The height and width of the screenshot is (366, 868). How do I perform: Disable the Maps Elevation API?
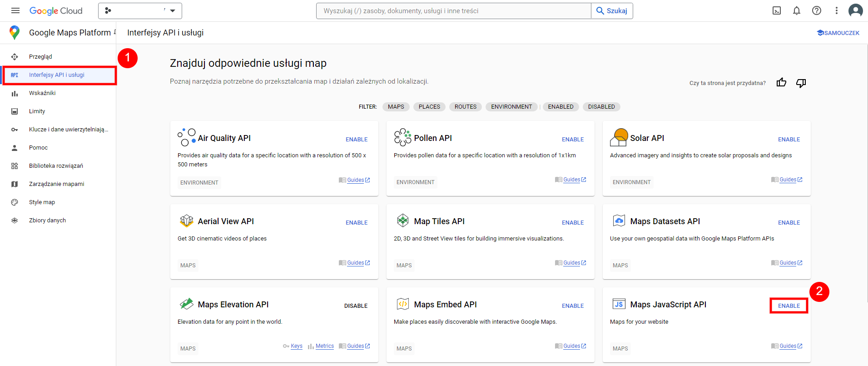tap(356, 306)
